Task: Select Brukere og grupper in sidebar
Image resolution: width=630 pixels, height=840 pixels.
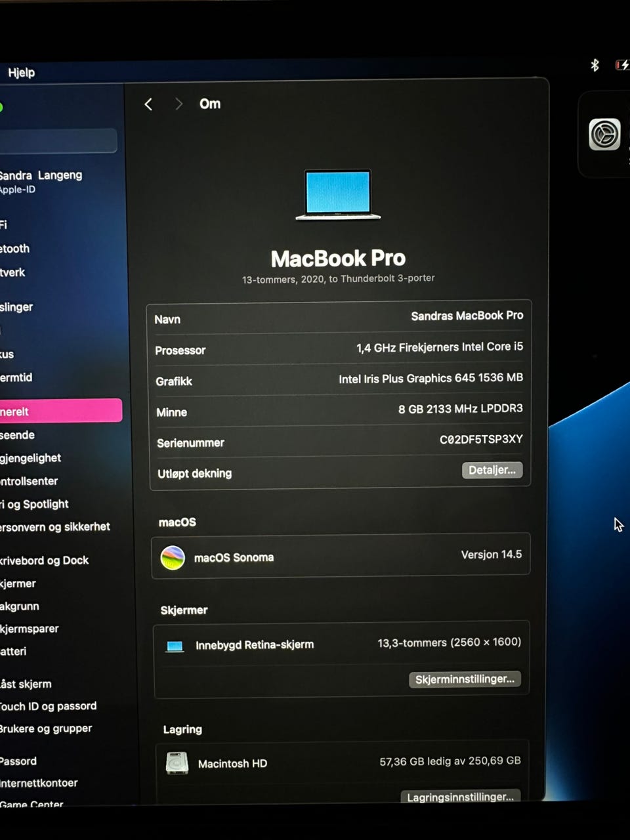Action: [x=46, y=728]
